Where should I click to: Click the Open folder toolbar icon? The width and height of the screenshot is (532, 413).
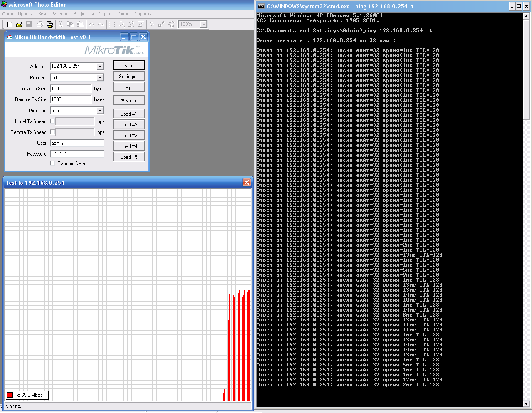coord(19,25)
